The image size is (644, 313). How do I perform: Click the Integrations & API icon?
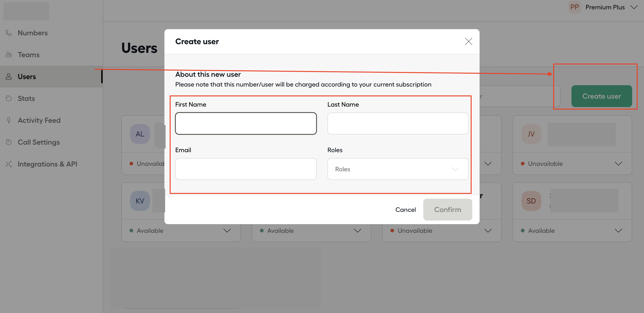pyautogui.click(x=8, y=164)
